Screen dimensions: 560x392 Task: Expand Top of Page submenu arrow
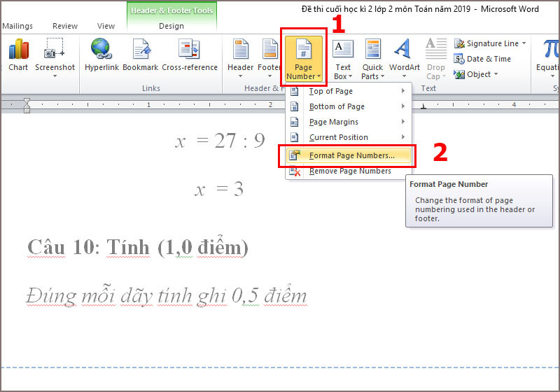coord(403,91)
